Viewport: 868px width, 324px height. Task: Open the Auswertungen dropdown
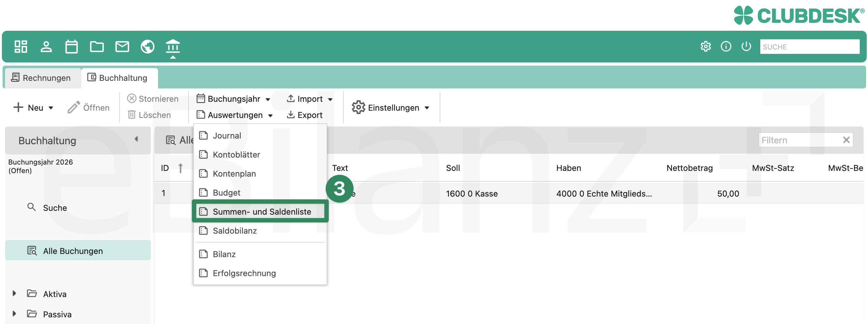pyautogui.click(x=234, y=115)
